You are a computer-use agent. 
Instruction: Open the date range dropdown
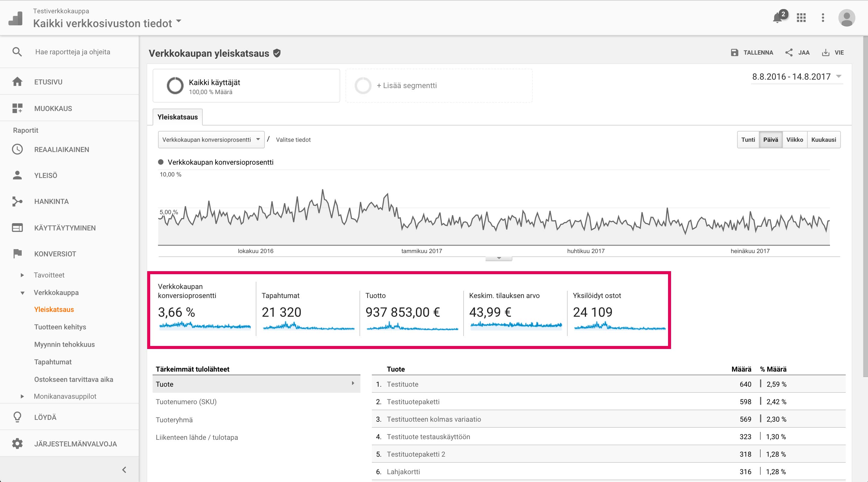[797, 77]
